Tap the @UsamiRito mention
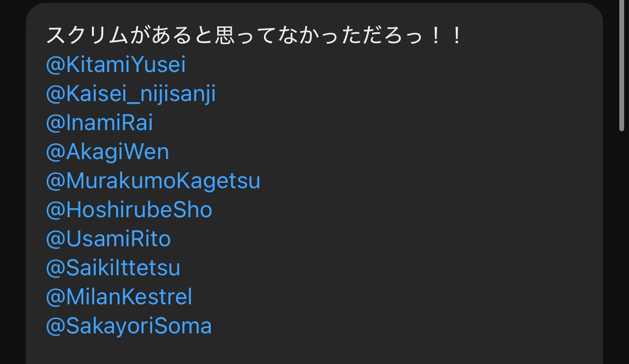The width and height of the screenshot is (629, 364). 109,239
